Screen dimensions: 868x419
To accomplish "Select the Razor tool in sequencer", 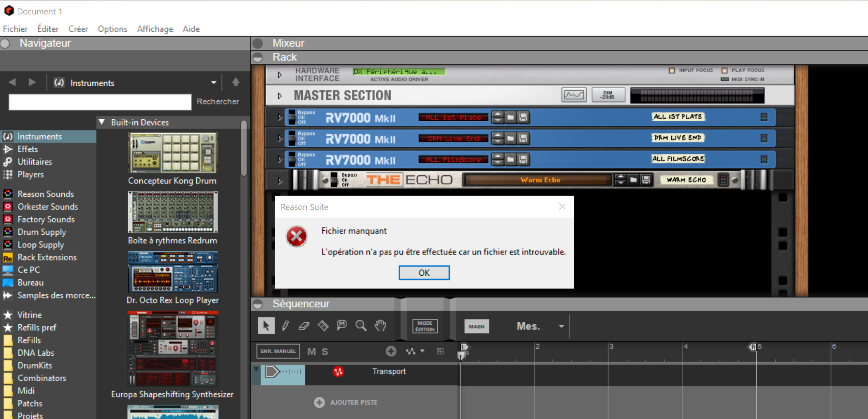I will (x=323, y=325).
